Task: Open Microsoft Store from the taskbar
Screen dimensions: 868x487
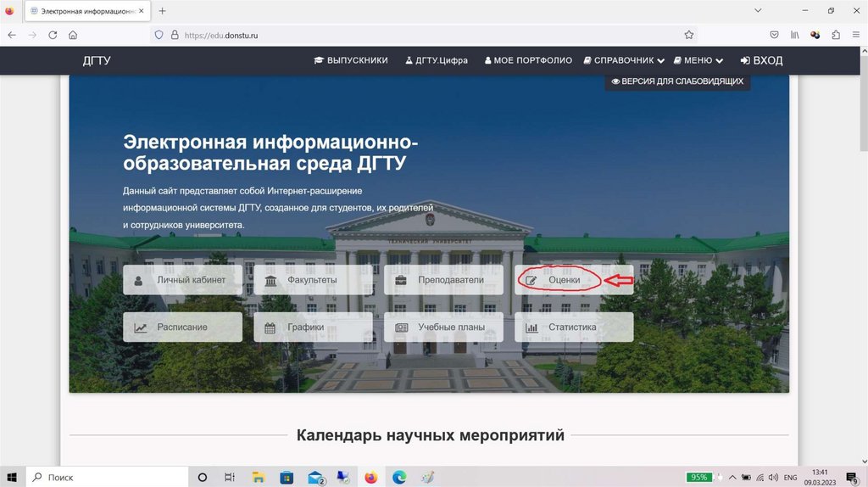Action: pos(287,477)
